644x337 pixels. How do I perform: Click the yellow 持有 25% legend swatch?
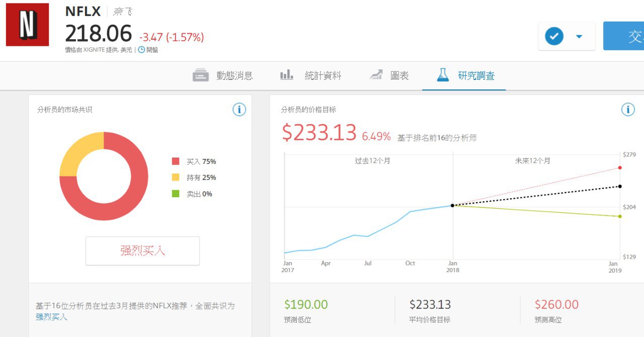tap(176, 178)
